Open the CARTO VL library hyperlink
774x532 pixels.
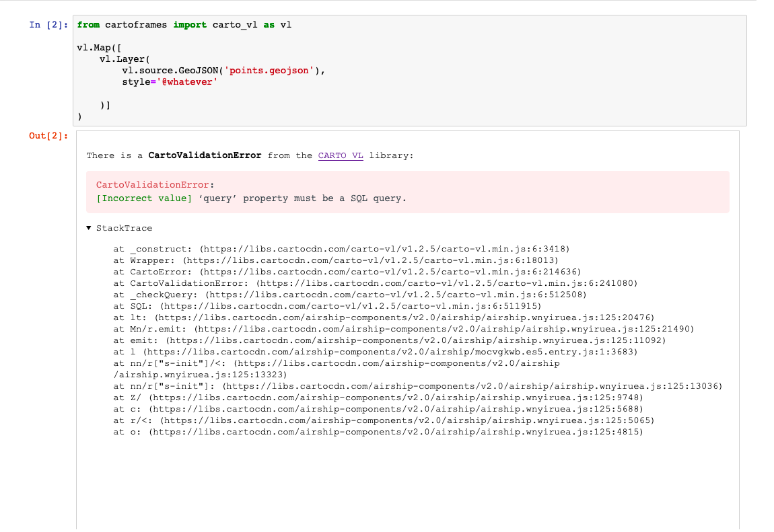(341, 155)
